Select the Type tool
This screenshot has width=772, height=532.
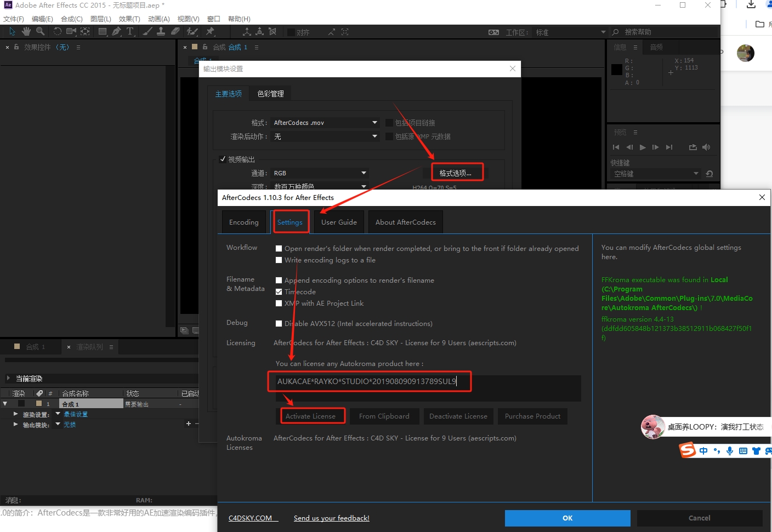point(130,31)
